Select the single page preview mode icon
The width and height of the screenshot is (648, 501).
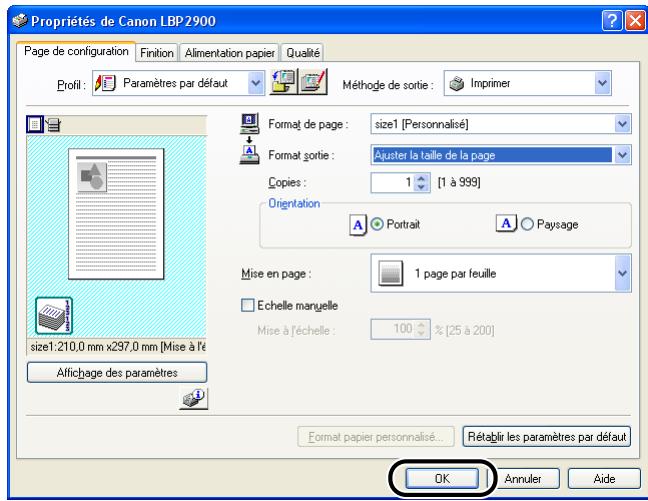click(x=35, y=124)
